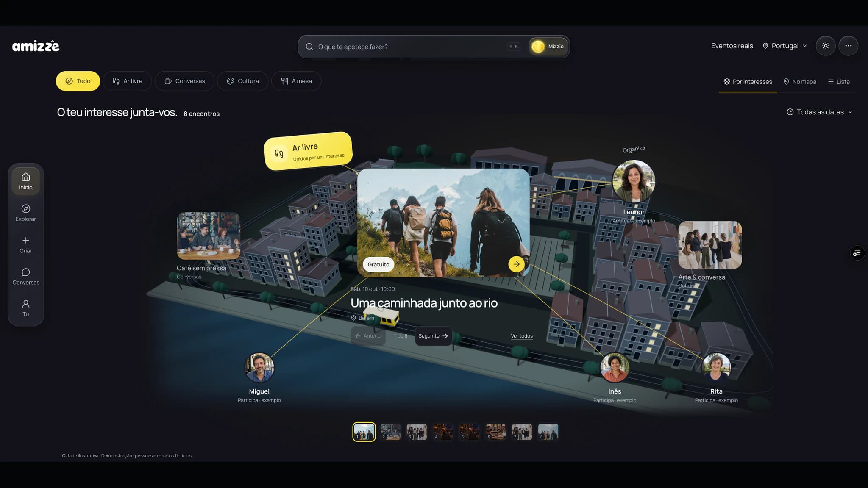Click the Organiza label above Leonor

click(x=634, y=149)
